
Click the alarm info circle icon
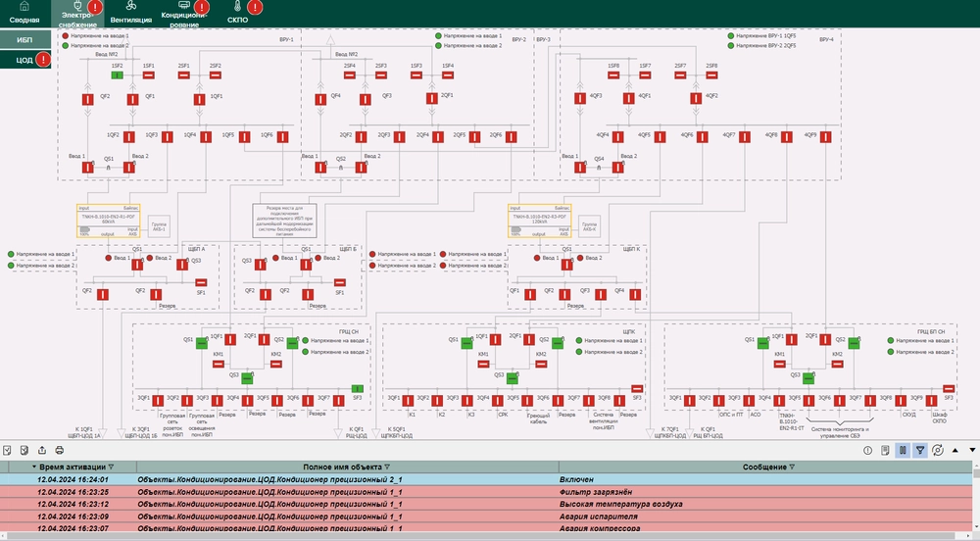pos(867,450)
